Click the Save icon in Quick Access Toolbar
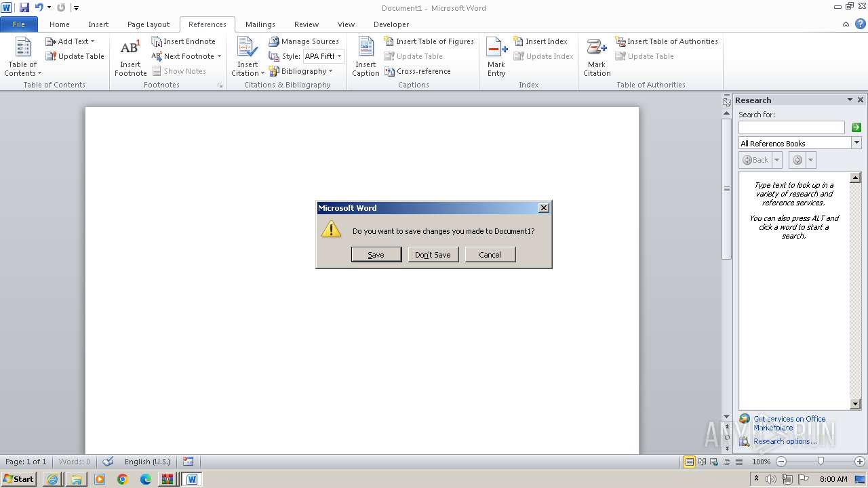 coord(24,7)
